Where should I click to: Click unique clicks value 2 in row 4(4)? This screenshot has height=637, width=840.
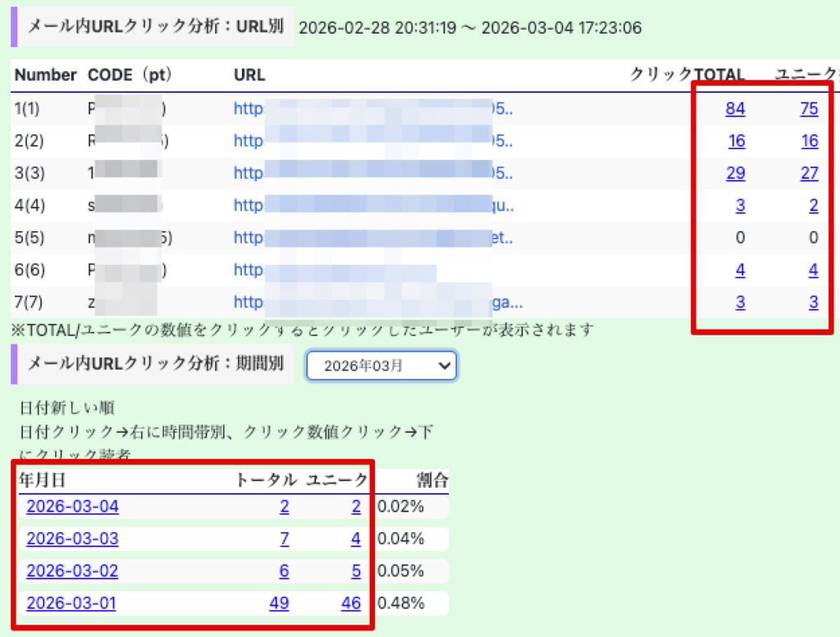coord(813,206)
